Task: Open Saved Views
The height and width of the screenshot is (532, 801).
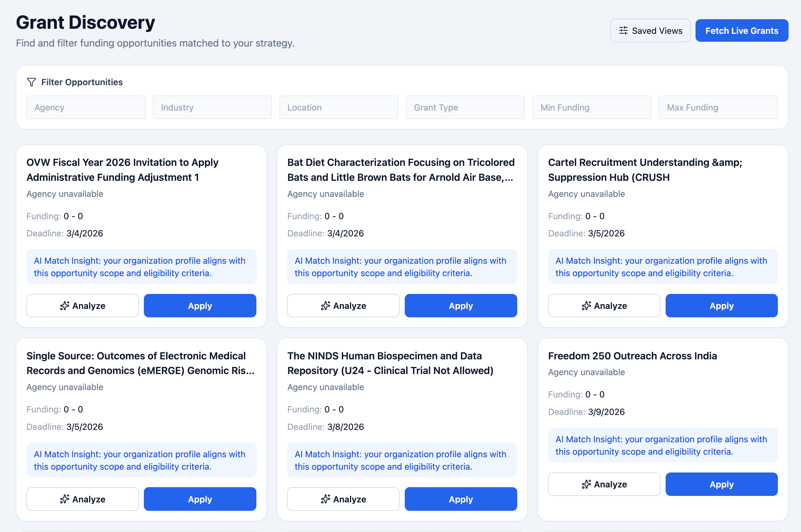Action: (650, 30)
